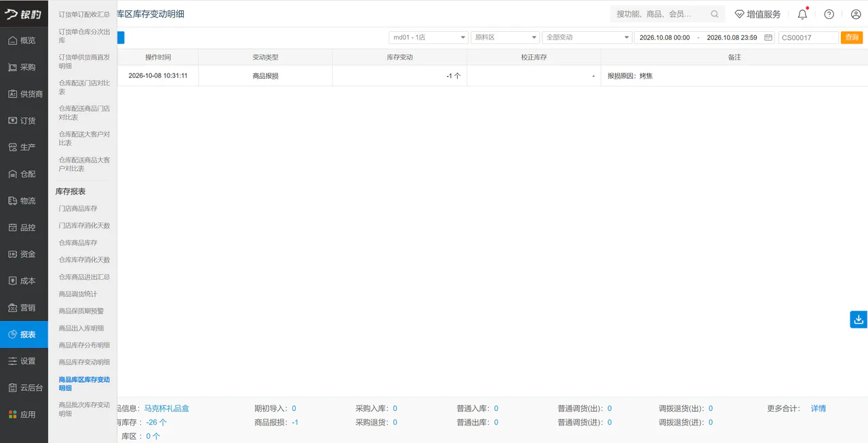Select 商品出入库明细 report

(x=81, y=328)
